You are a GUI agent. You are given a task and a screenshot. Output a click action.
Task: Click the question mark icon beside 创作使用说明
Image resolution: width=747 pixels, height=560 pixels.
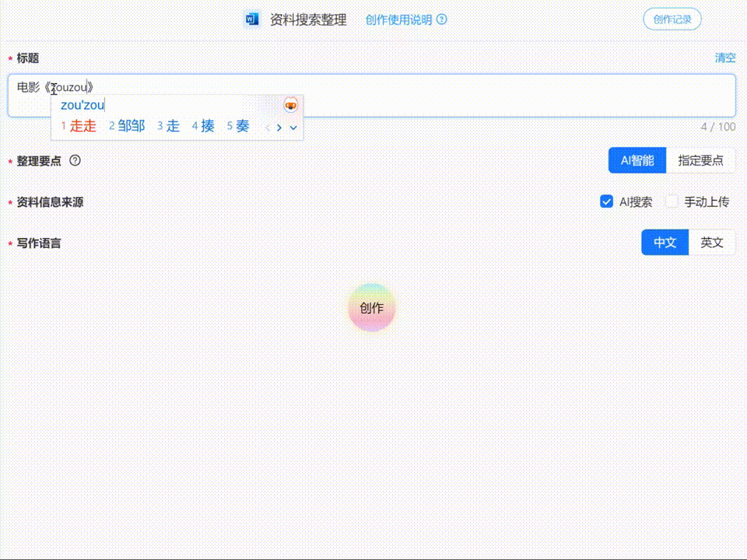pyautogui.click(x=442, y=19)
